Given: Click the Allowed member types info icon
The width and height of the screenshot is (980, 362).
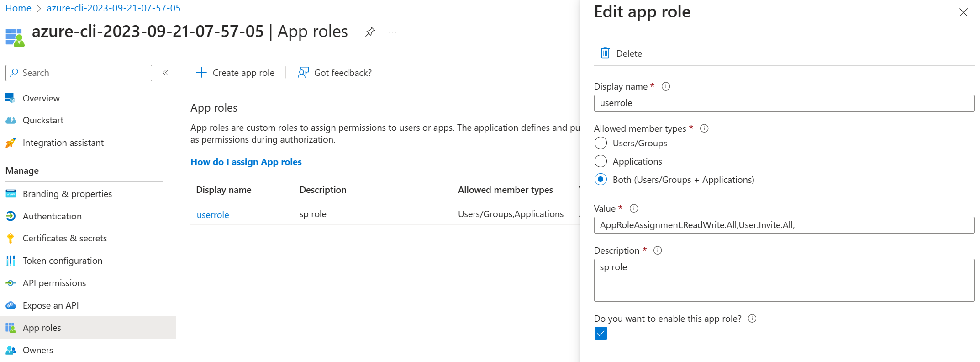Looking at the screenshot, I should point(704,128).
